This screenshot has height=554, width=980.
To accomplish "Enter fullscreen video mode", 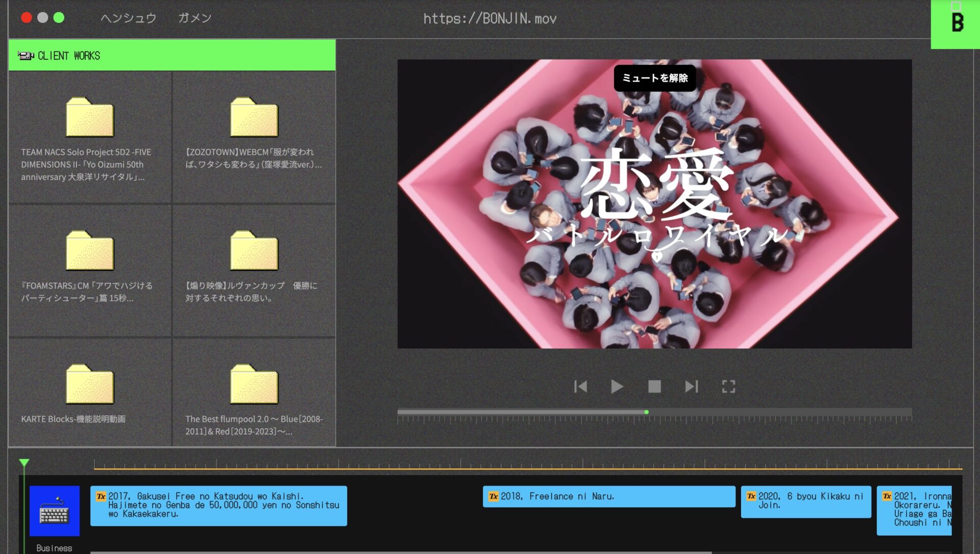I will [728, 387].
